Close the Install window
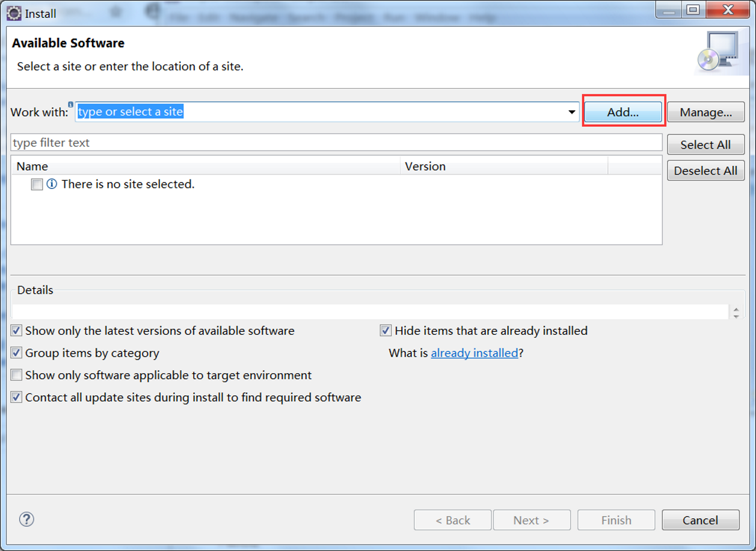This screenshot has height=551, width=756. 728,9
